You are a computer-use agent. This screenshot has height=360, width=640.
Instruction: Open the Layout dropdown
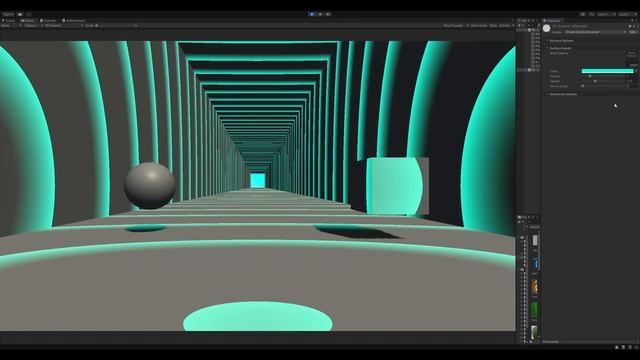click(627, 14)
